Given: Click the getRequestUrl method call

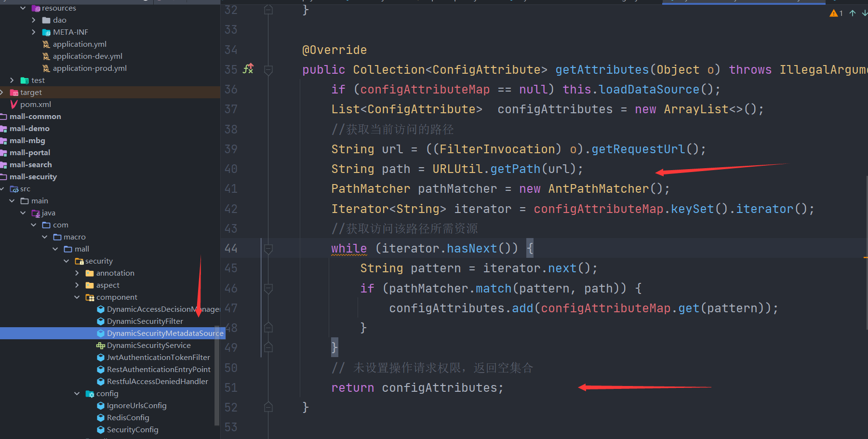Looking at the screenshot, I should coord(638,149).
